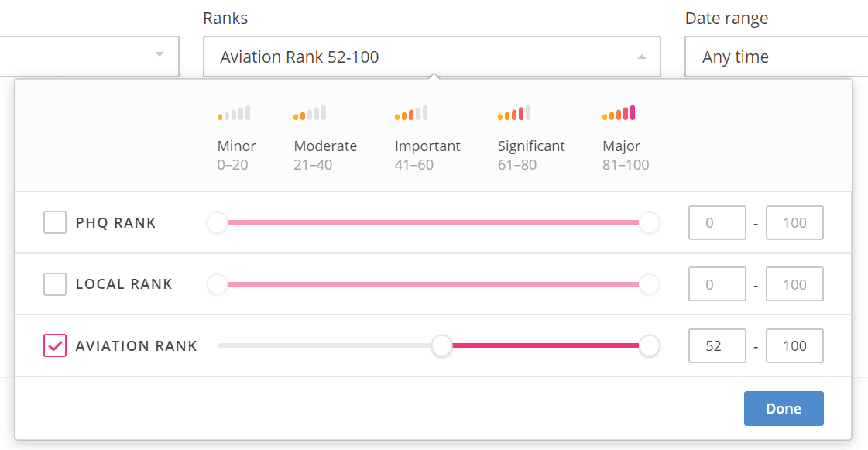Uncheck the Aviation Rank checkbox
Screen dimensions: 868x450
pyautogui.click(x=55, y=346)
